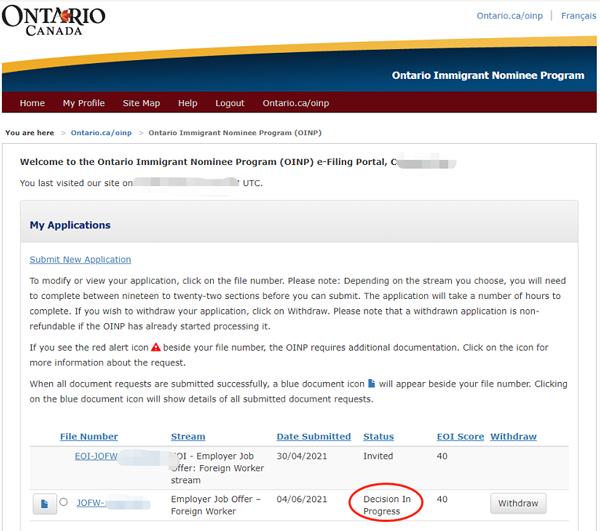Image resolution: width=600 pixels, height=531 pixels.
Task: Click Ontario.ca/oinp in the breadcrumb
Action: (101, 133)
